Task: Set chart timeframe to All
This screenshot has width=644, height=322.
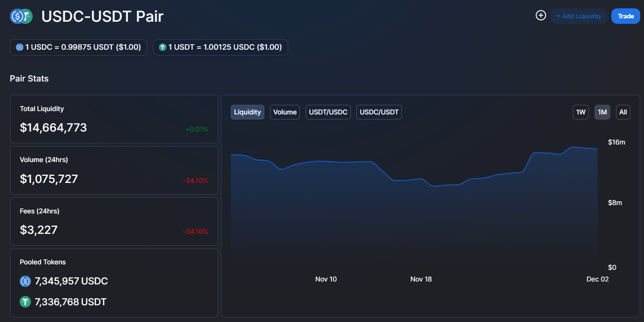Action: (623, 112)
